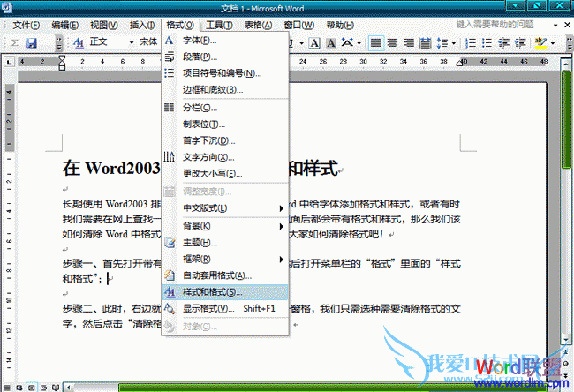Expand the 正文 style dropdown arrow
Viewport: 574px width, 392px height.
132,43
